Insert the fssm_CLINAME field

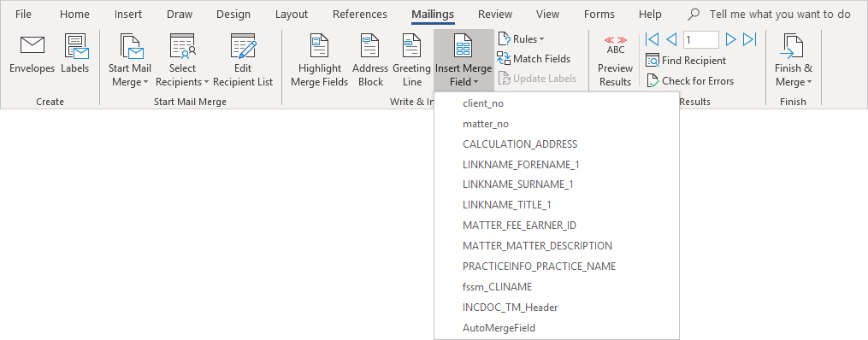tap(557, 287)
